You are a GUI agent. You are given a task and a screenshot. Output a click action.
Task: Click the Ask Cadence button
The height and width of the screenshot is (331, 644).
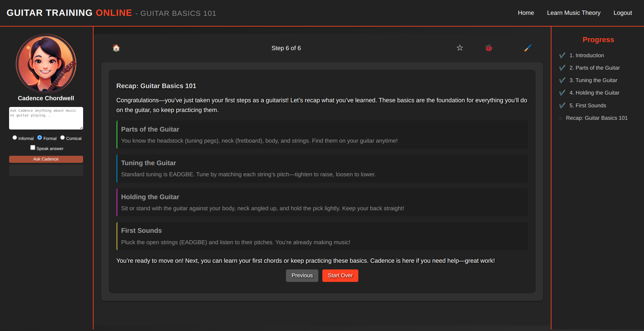(46, 159)
